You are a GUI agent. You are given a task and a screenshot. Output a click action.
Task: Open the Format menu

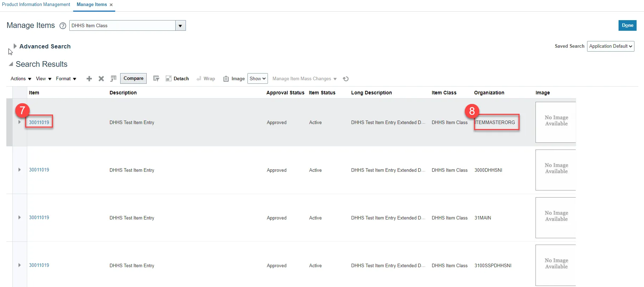point(66,79)
